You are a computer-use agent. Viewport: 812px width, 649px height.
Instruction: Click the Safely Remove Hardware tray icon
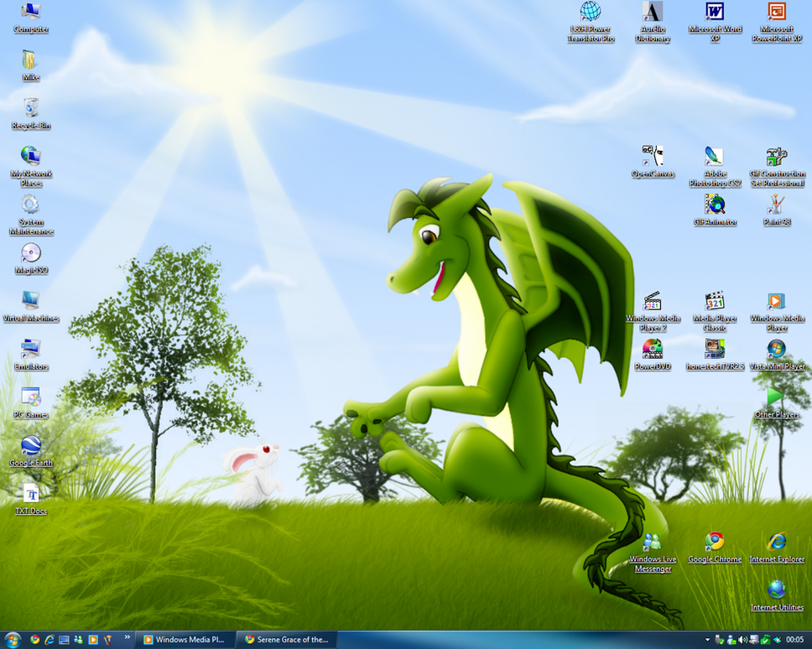pos(720,641)
